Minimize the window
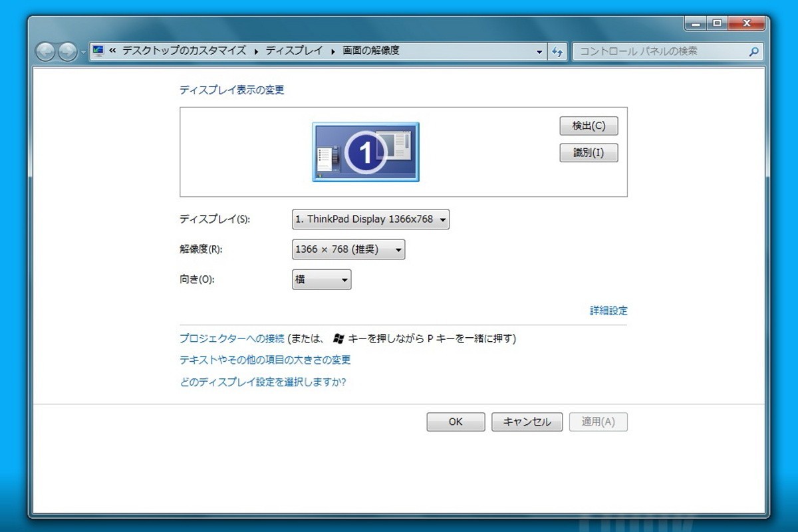The height and width of the screenshot is (532, 798). click(x=696, y=23)
